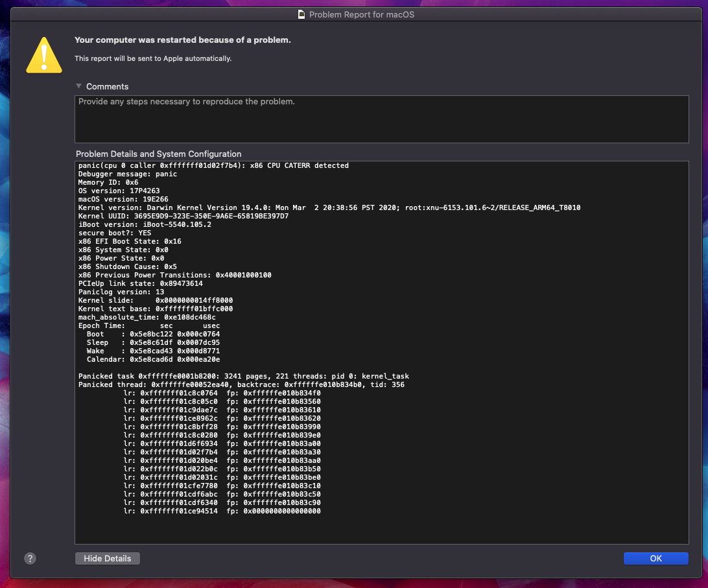Image resolution: width=708 pixels, height=588 pixels.
Task: Click backtrace line 'lr: 0xfffffff01d022b0c'
Action: pos(222,469)
